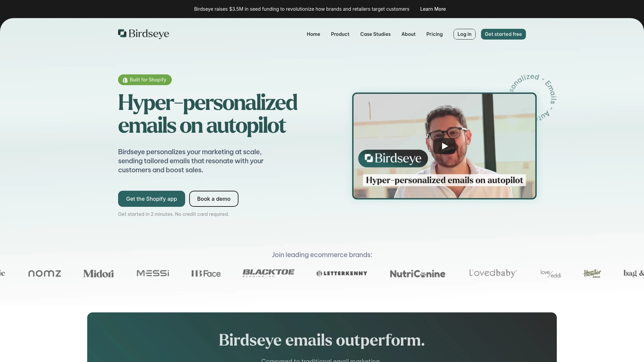The height and width of the screenshot is (362, 644).
Task: Open the Case Studies menu item
Action: click(x=375, y=34)
